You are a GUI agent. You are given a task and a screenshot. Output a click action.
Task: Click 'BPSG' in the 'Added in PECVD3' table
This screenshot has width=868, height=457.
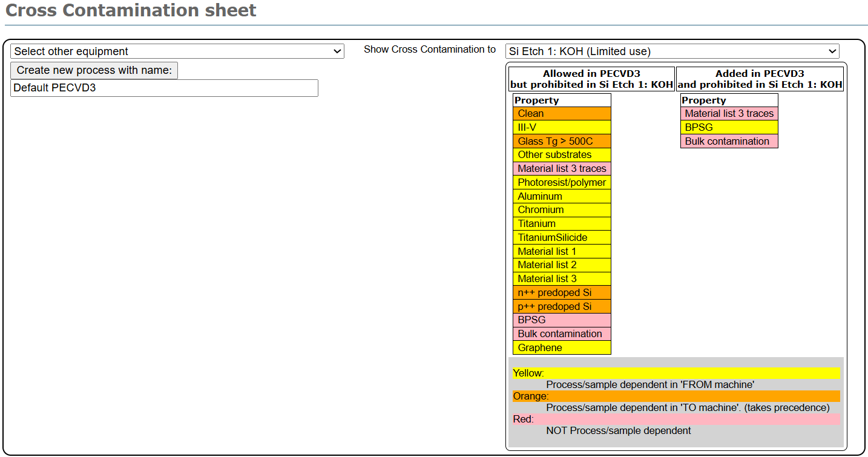tap(729, 127)
